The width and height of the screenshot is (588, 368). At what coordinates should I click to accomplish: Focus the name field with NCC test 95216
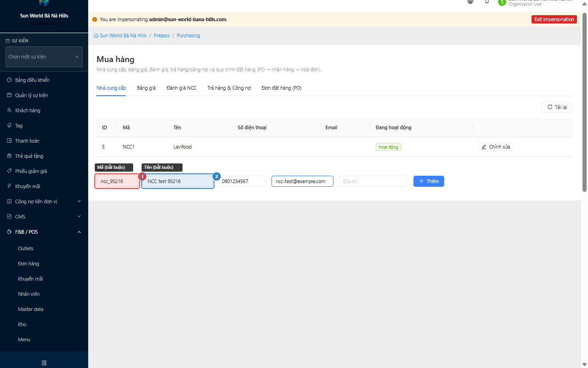pyautogui.click(x=178, y=181)
